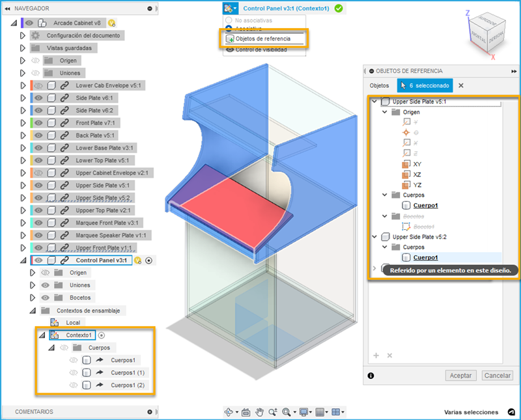Viewport: 521px width, 420px height.
Task: Select XY plane in reference objects list
Action: 417,164
